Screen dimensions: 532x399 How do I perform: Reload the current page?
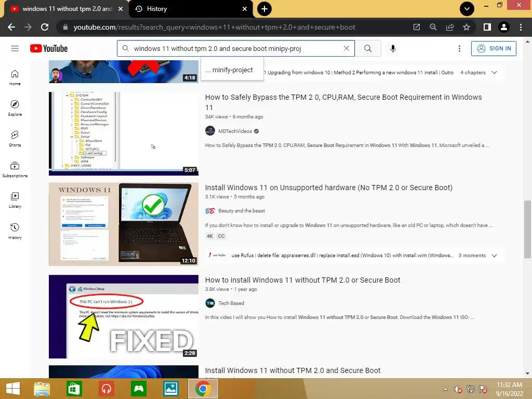click(x=45, y=27)
